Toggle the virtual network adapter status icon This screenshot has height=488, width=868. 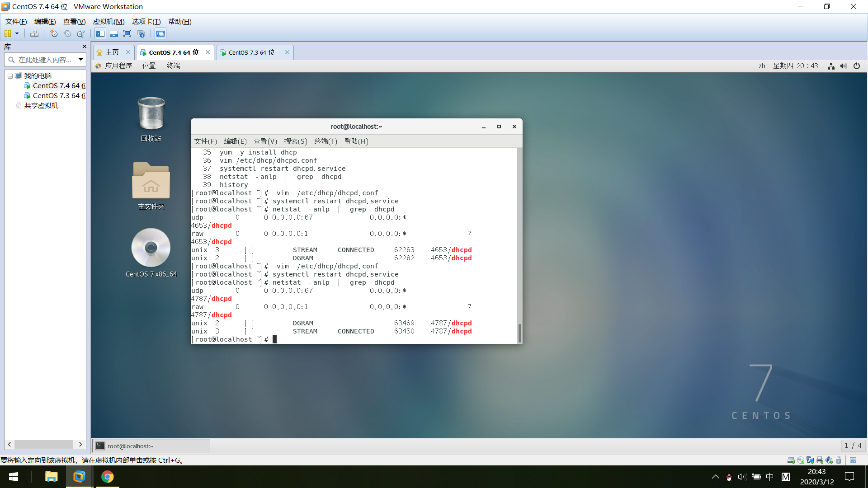(x=810, y=460)
